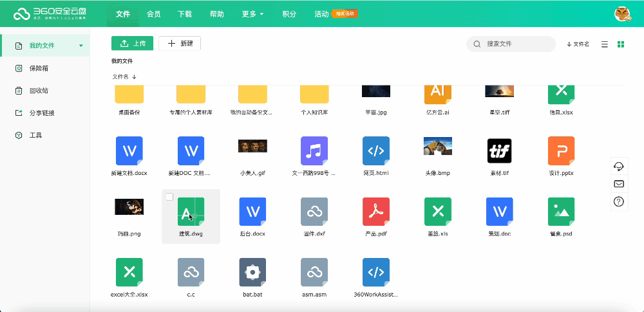This screenshot has width=644, height=312.
Task: Go to the 下载 tab
Action: coord(185,14)
